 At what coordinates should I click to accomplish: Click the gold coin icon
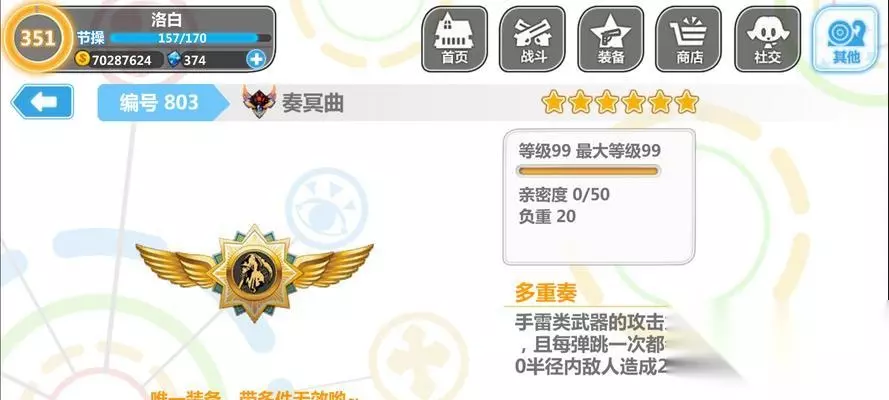click(83, 59)
